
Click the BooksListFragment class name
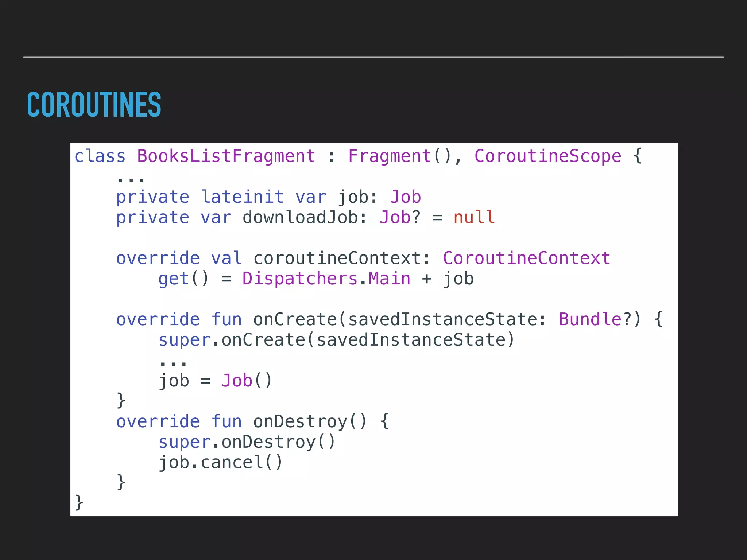(x=226, y=156)
